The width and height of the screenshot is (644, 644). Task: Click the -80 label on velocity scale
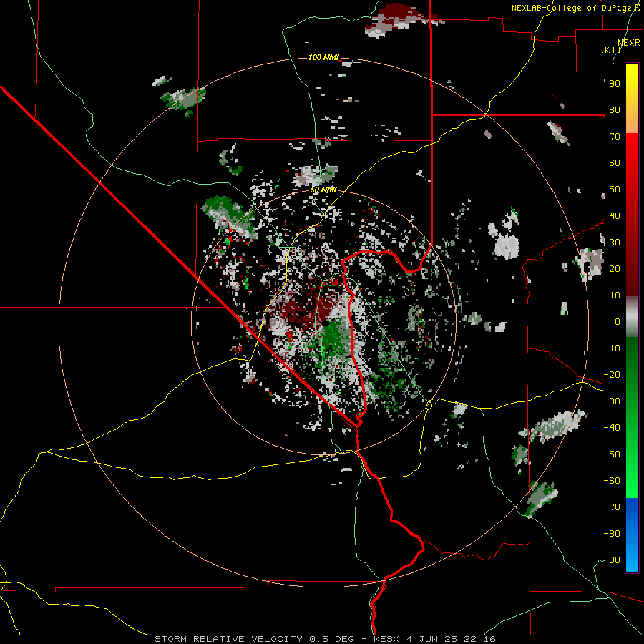click(x=612, y=534)
